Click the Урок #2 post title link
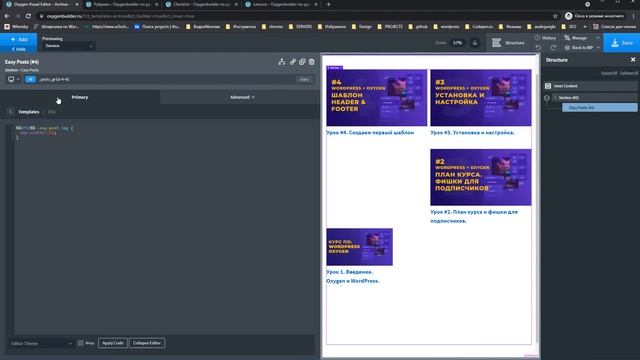The width and height of the screenshot is (640, 360). [474, 216]
